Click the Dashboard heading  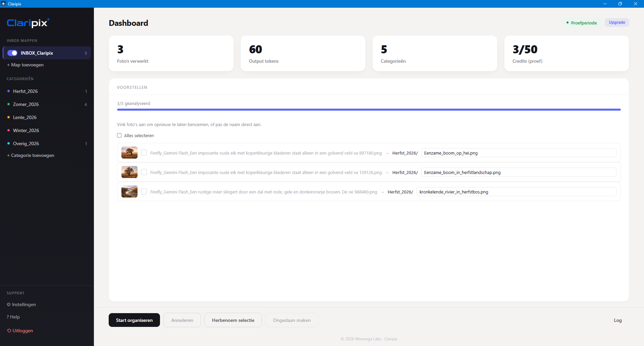click(x=128, y=23)
